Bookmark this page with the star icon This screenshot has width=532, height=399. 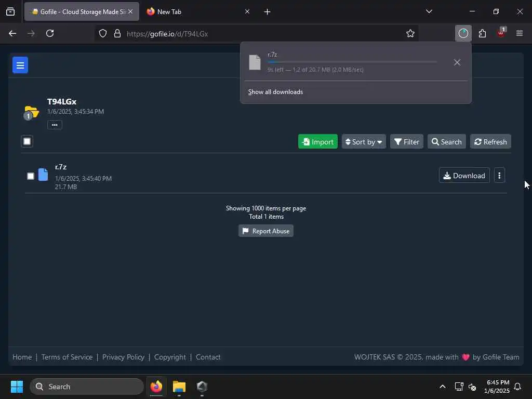coord(410,33)
